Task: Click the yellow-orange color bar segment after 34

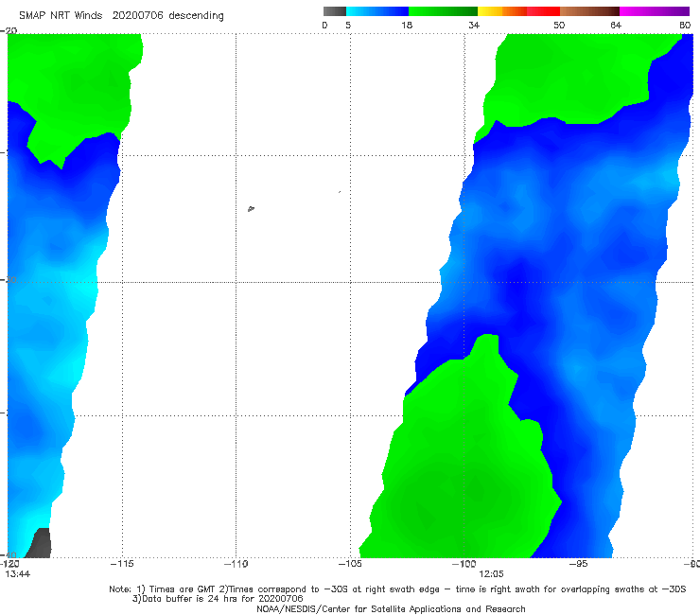Action: 502,11
